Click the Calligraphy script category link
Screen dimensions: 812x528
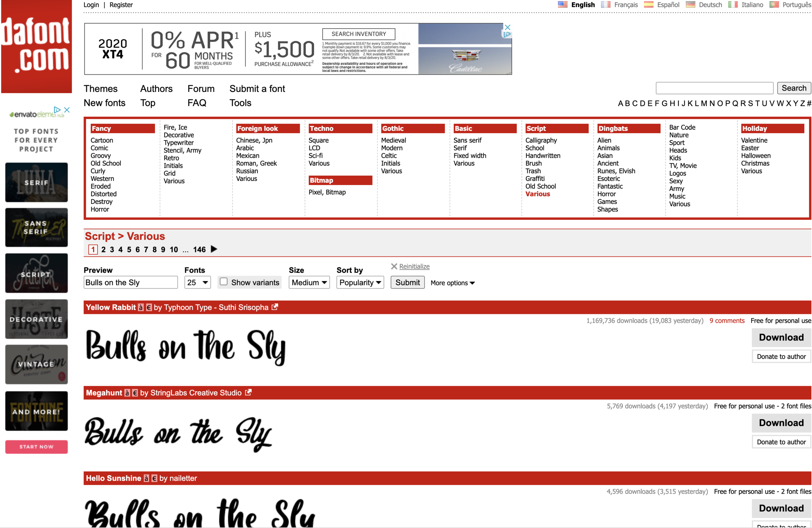coord(541,140)
